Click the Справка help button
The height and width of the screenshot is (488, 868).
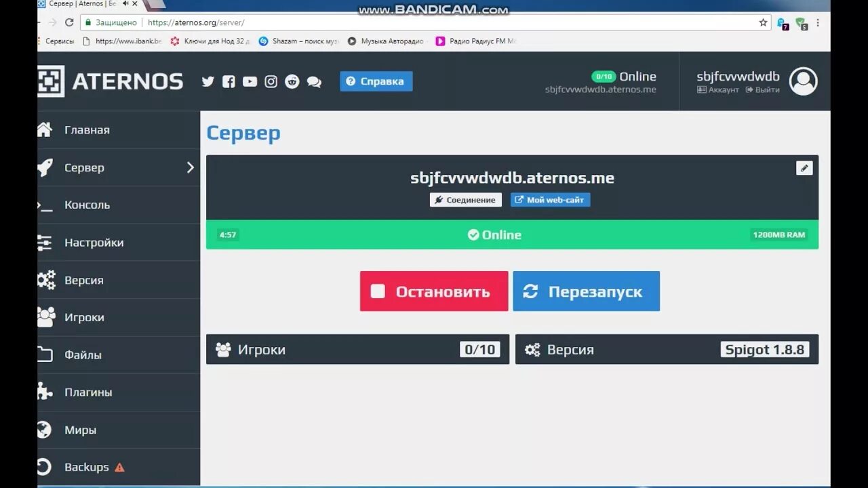pos(376,81)
